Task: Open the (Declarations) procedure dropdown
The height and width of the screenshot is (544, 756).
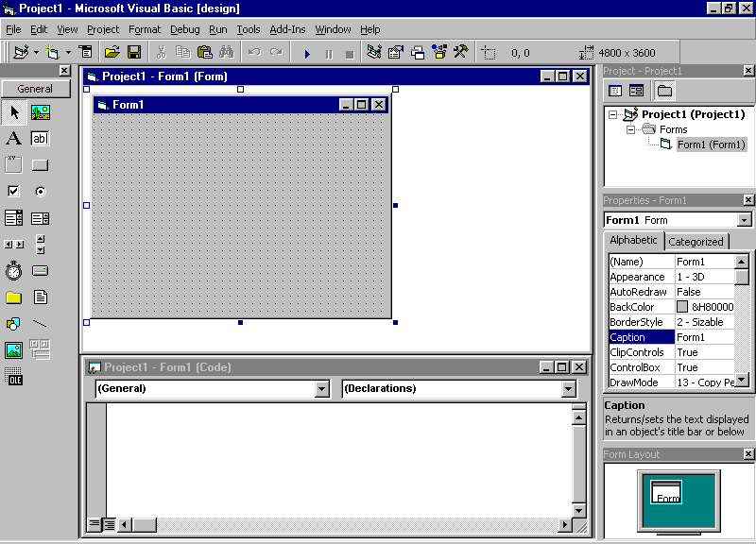Action: pos(569,389)
